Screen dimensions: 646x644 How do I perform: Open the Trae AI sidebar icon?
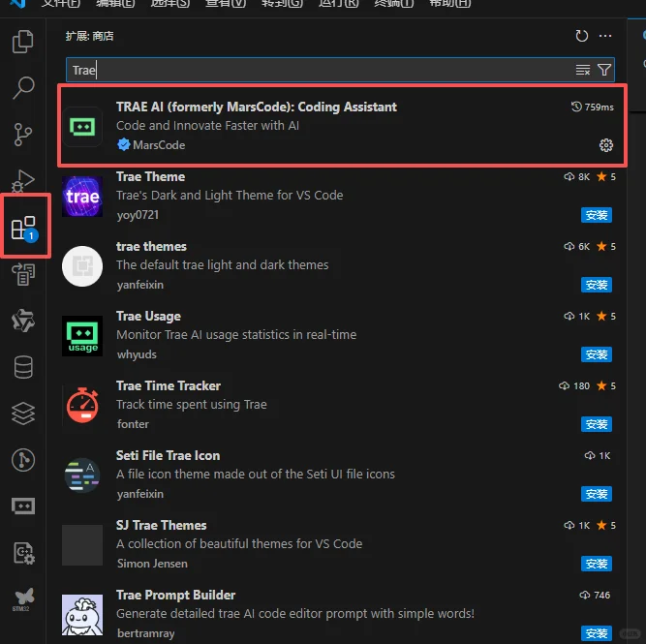click(x=23, y=506)
